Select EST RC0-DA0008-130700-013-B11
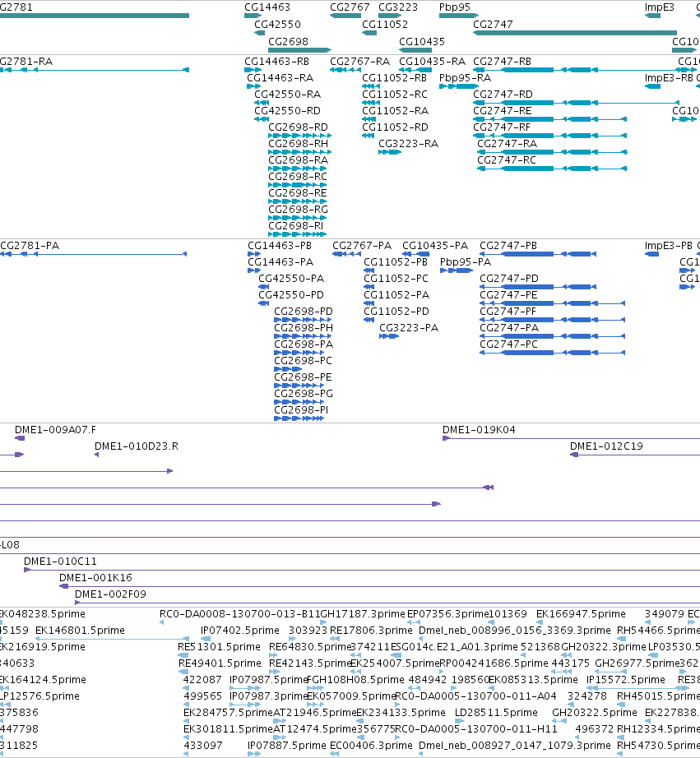Image resolution: width=700 pixels, height=758 pixels. 240,614
